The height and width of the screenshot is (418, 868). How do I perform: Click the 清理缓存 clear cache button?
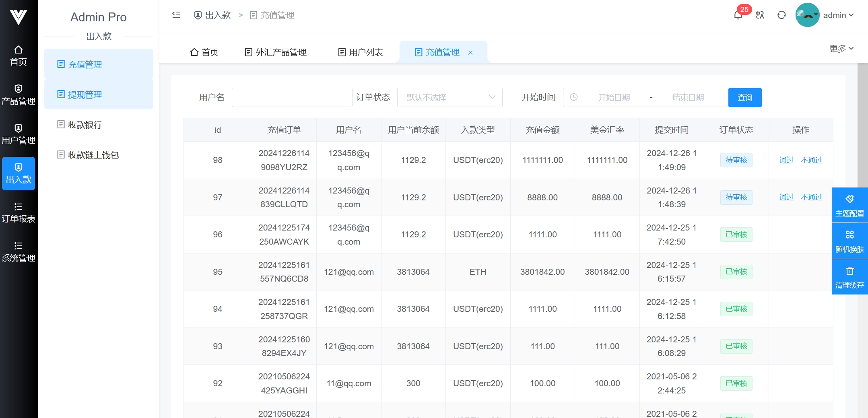pyautogui.click(x=849, y=277)
